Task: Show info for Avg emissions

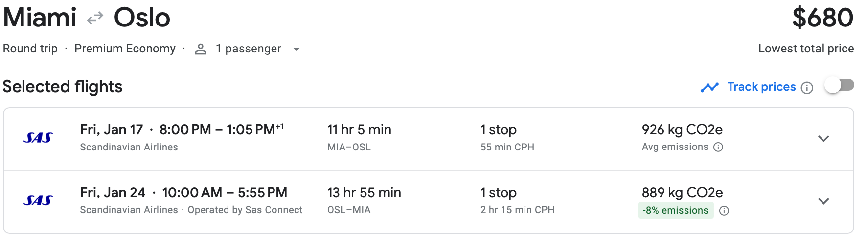Action: click(x=718, y=147)
